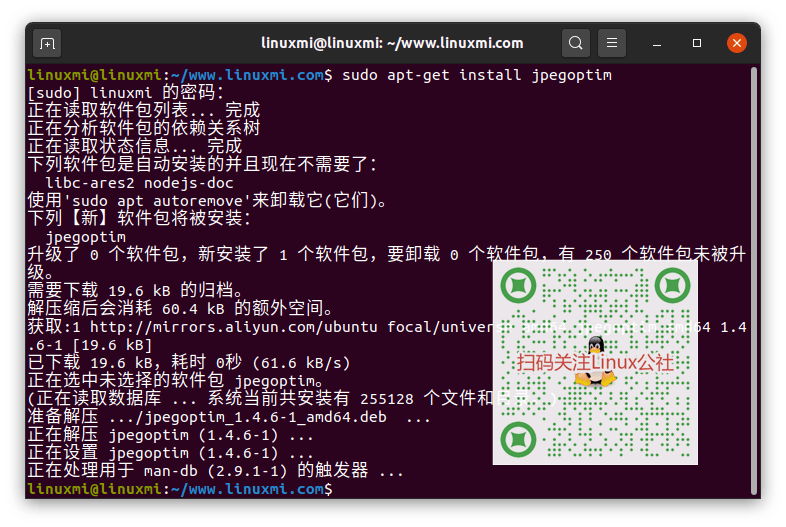The image size is (786, 527).
Task: Click the '下列软件包是自动安装的' line
Action: point(203,164)
